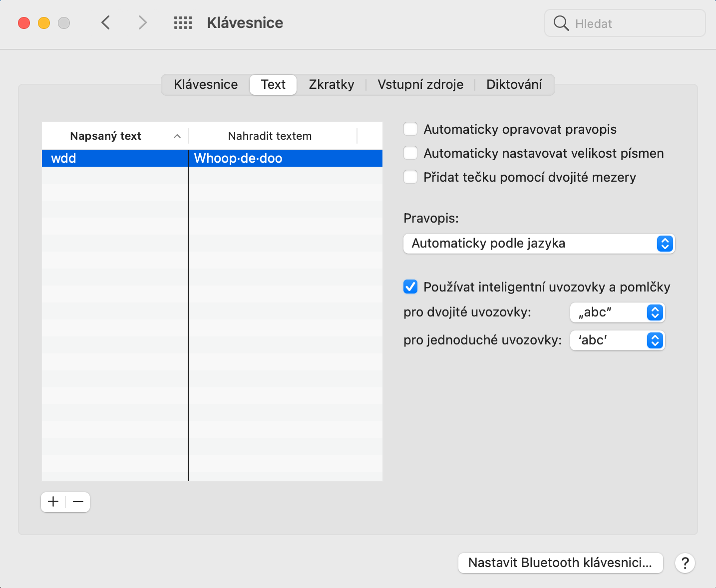Click into the Hledat search field

(x=625, y=23)
